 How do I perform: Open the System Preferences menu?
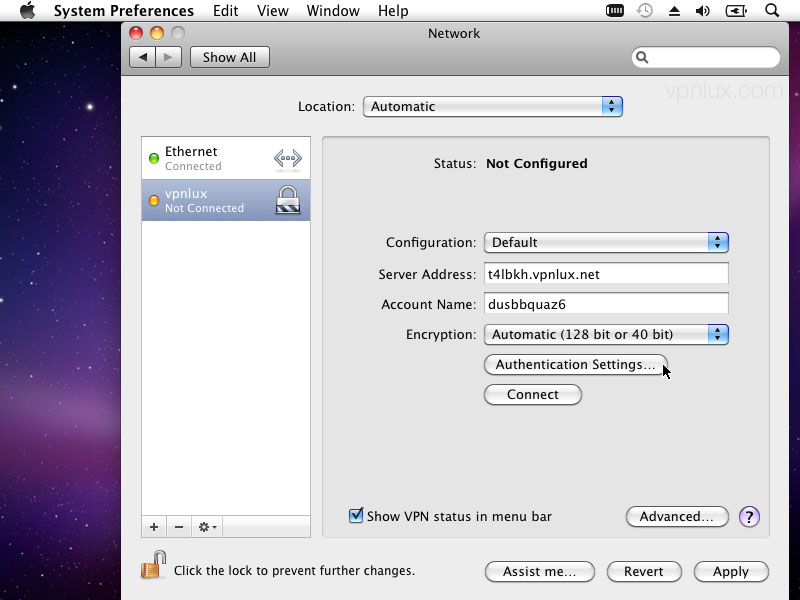[x=124, y=11]
